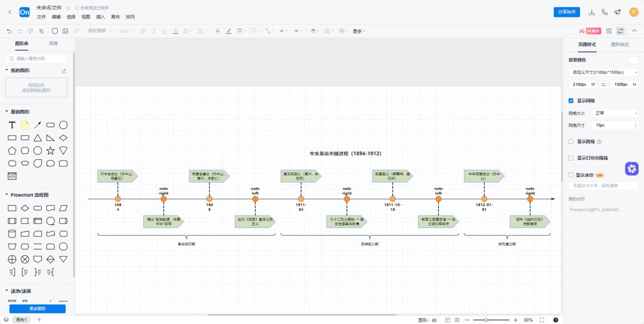The width and height of the screenshot is (644, 324).
Task: Uncheck the 显示网格 checkbox
Action: click(571, 101)
